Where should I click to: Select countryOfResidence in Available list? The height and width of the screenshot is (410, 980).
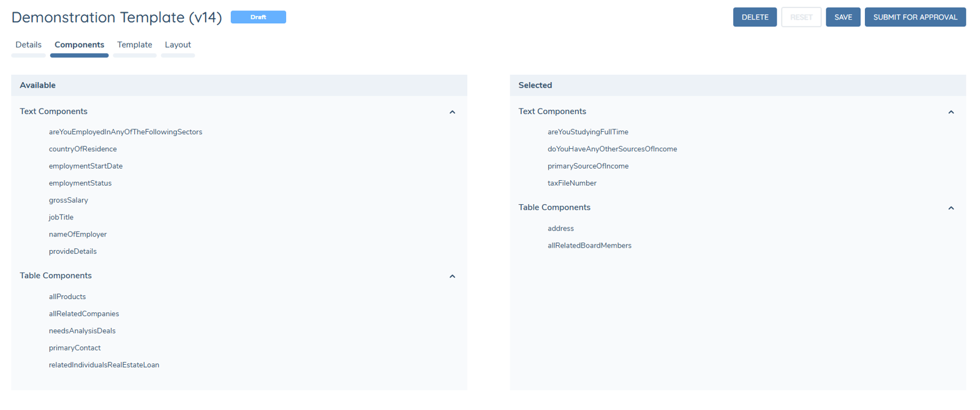83,149
